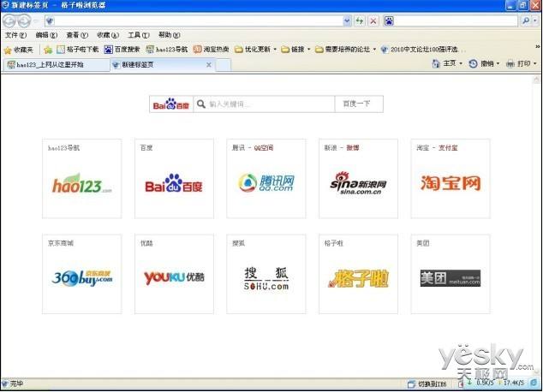Click the 撤销 undo icon
The width and height of the screenshot is (543, 392).
(473, 63)
